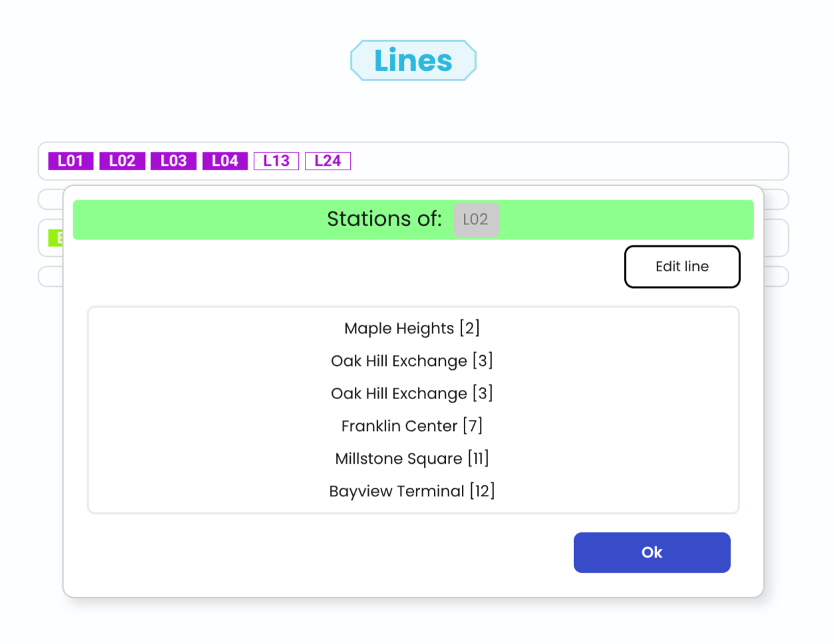
Task: Click the second Oak Hill Exchange [3] entry
Action: pyautogui.click(x=412, y=394)
